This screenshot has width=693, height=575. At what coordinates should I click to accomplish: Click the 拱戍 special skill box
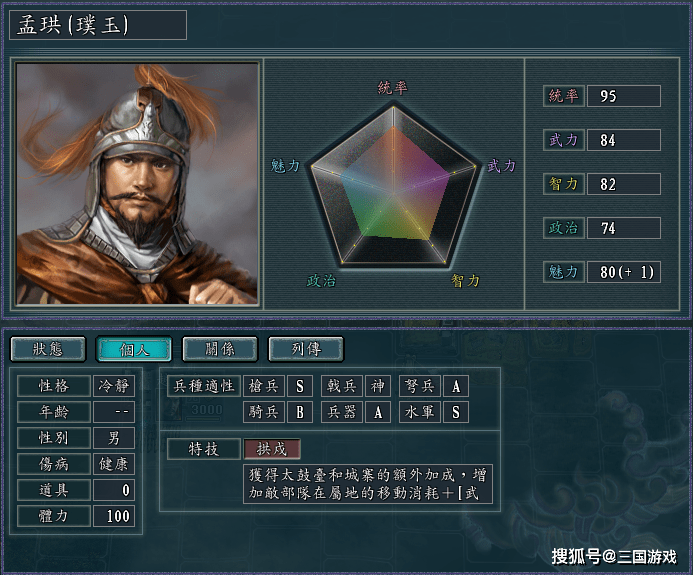coord(271,449)
